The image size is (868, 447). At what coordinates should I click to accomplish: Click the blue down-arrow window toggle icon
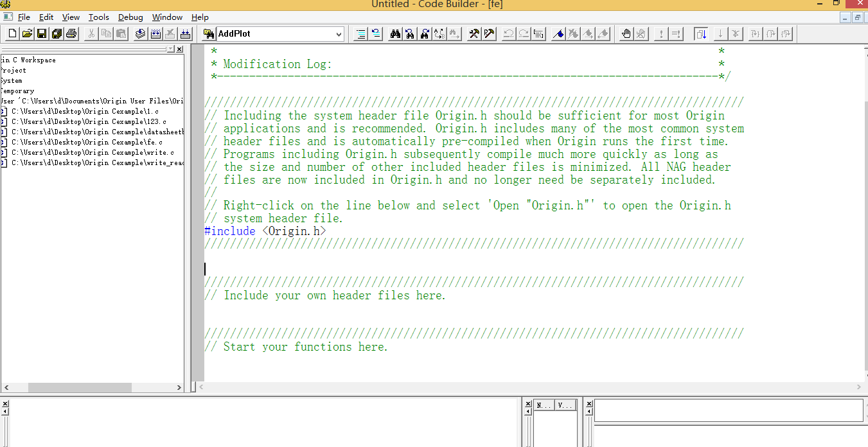pyautogui.click(x=701, y=33)
